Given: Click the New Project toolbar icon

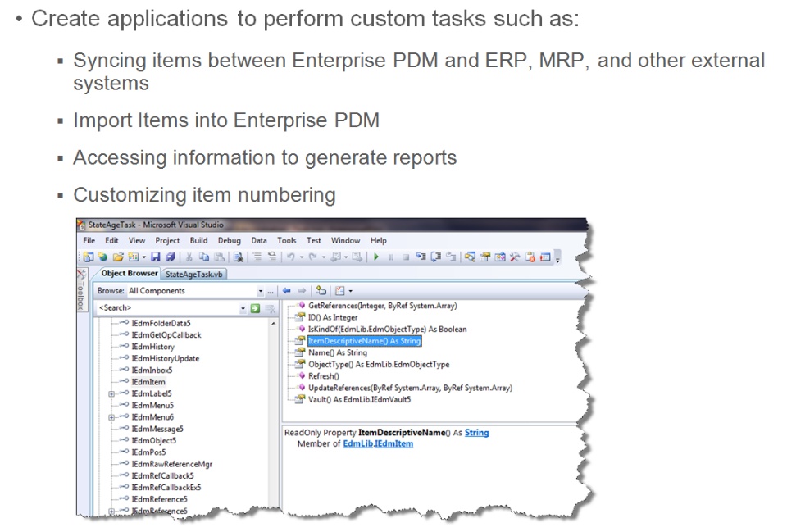Looking at the screenshot, I should [x=89, y=257].
